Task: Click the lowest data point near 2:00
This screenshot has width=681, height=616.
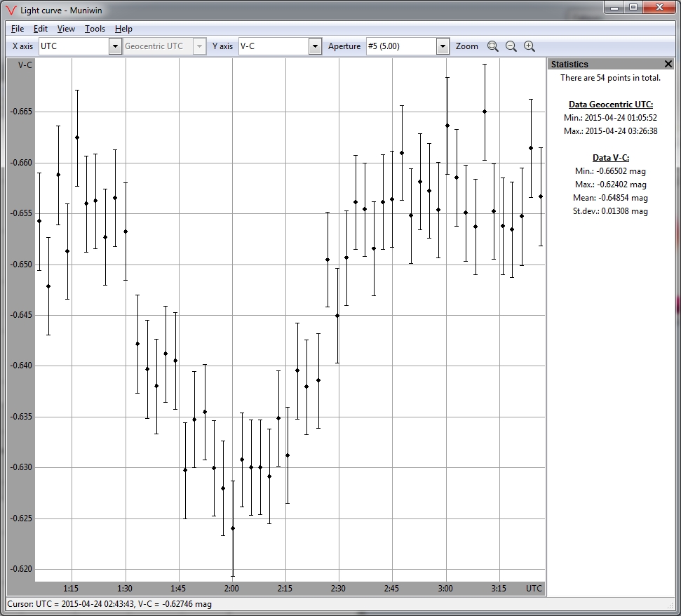Action: click(233, 528)
